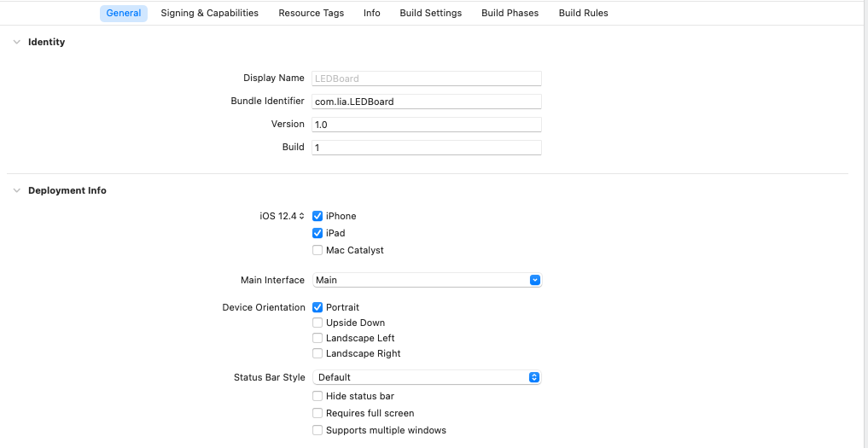The width and height of the screenshot is (868, 448).
Task: Open the Status Bar Style popup
Action: [426, 377]
